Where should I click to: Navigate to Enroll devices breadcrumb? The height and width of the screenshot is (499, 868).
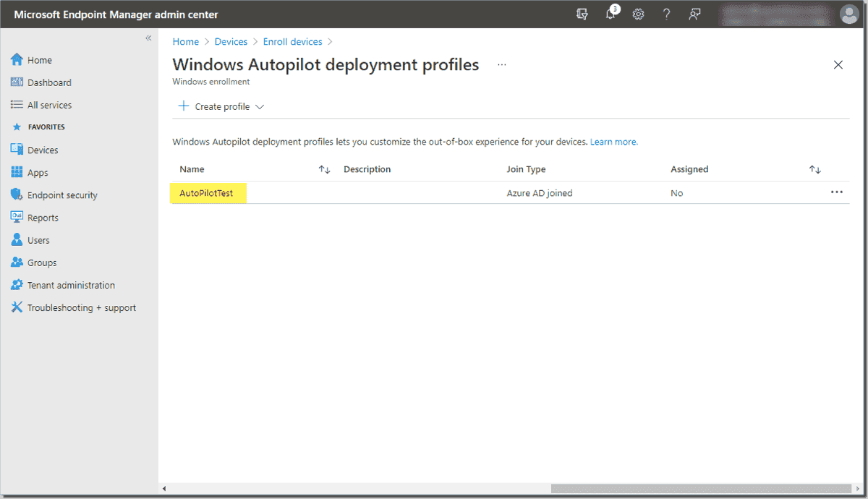click(x=292, y=42)
